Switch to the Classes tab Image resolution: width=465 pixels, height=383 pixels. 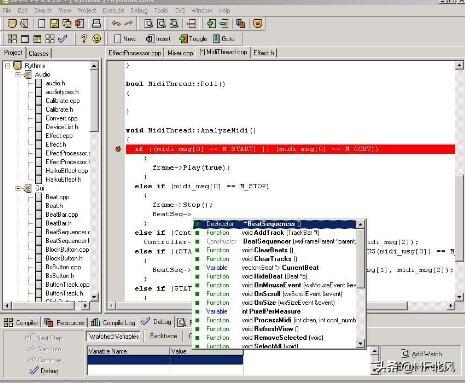(38, 53)
